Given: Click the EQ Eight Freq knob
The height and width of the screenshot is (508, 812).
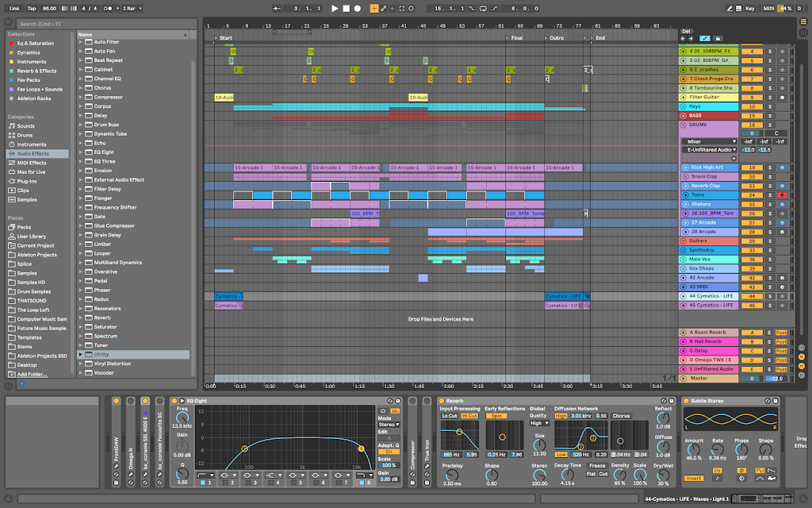Looking at the screenshot, I should pyautogui.click(x=182, y=418).
